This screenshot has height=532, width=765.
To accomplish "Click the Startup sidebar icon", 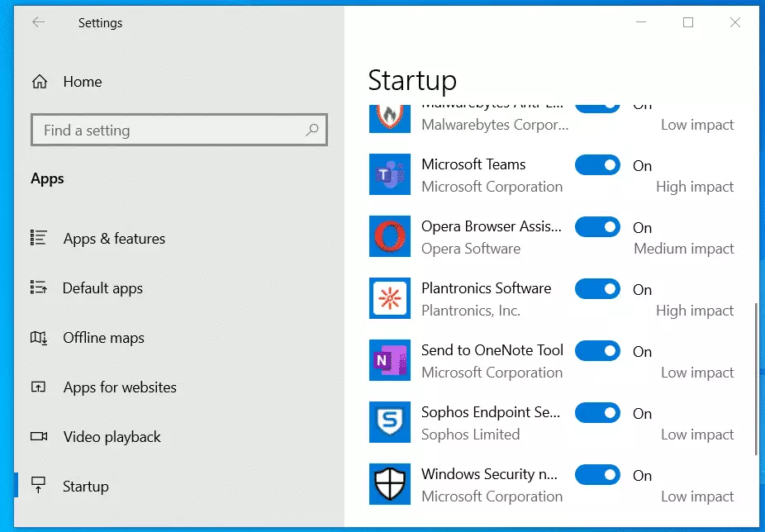I will pos(38,485).
